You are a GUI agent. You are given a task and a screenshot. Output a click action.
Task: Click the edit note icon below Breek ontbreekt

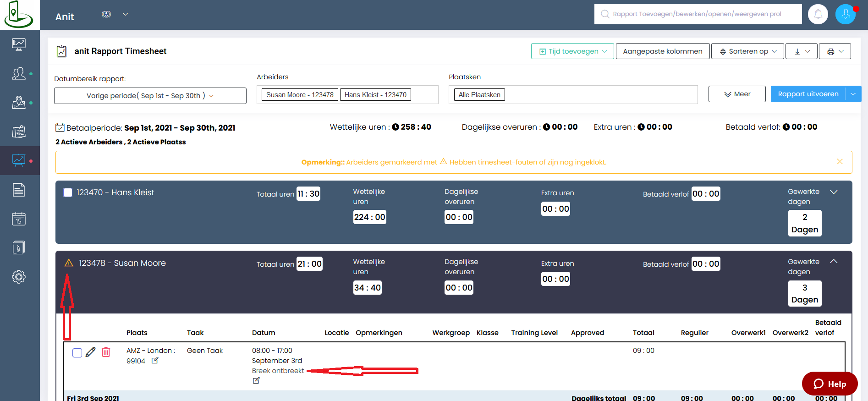point(256,381)
